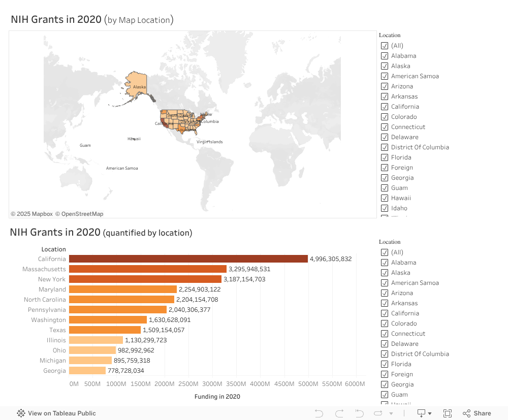Open the OpenStreetMap attribution link
This screenshot has height=420, width=508.
(x=79, y=214)
